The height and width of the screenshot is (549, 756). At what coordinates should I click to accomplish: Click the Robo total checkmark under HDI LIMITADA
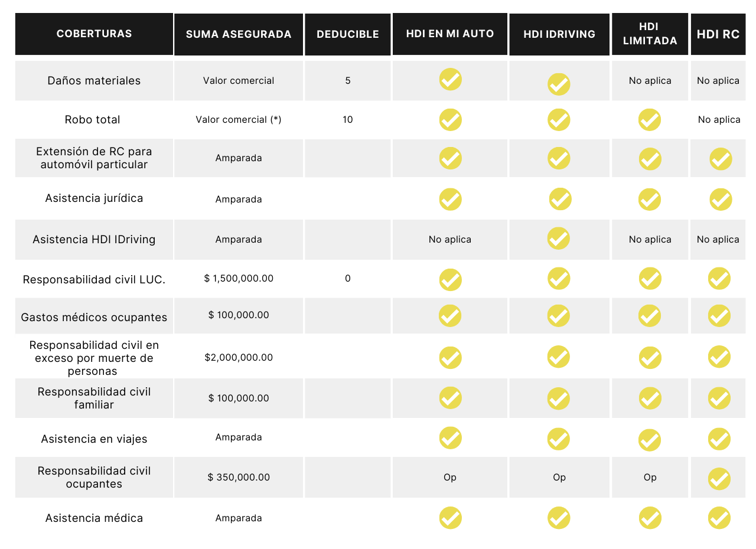click(x=650, y=120)
